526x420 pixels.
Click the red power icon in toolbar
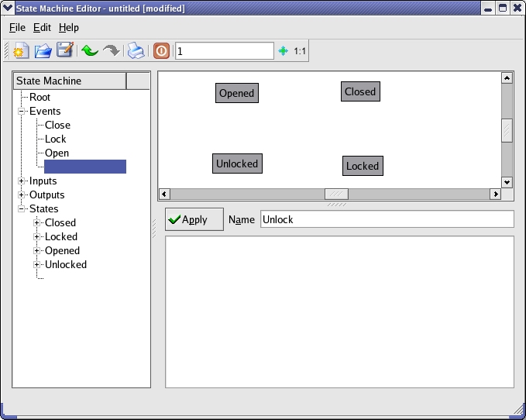(161, 51)
